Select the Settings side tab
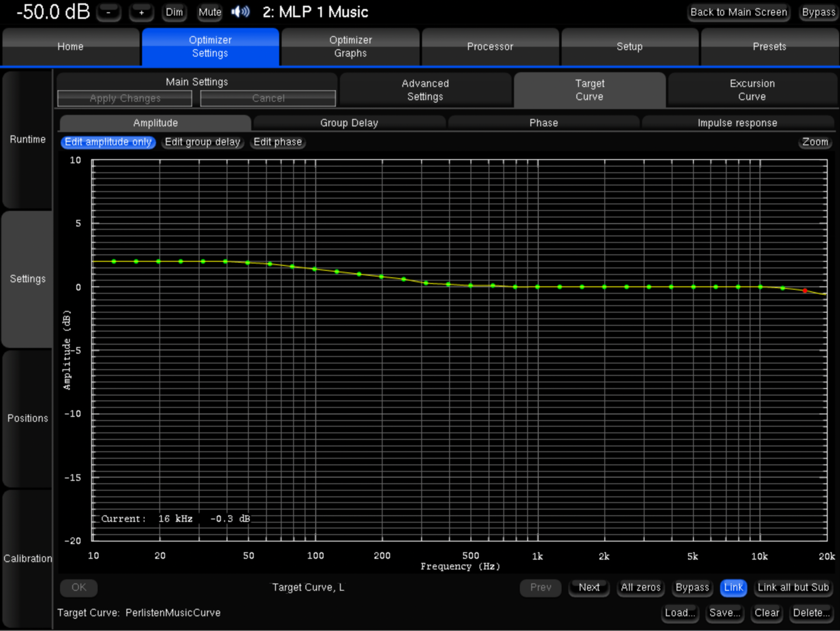Viewport: 840px width, 631px height. (27, 279)
